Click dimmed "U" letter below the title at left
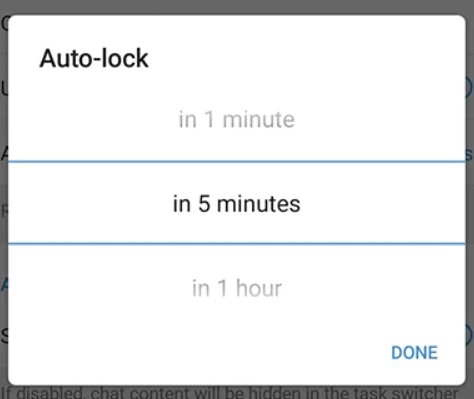This screenshot has height=399, width=474. pos(4,88)
